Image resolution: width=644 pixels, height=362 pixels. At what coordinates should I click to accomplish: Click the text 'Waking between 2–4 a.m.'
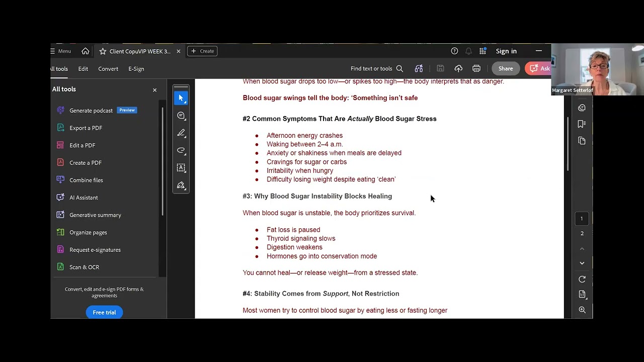[x=304, y=144]
